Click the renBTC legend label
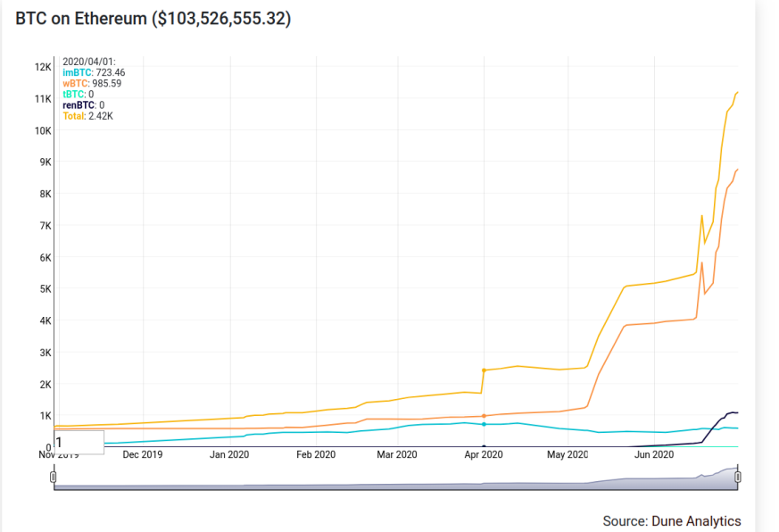 [x=79, y=105]
